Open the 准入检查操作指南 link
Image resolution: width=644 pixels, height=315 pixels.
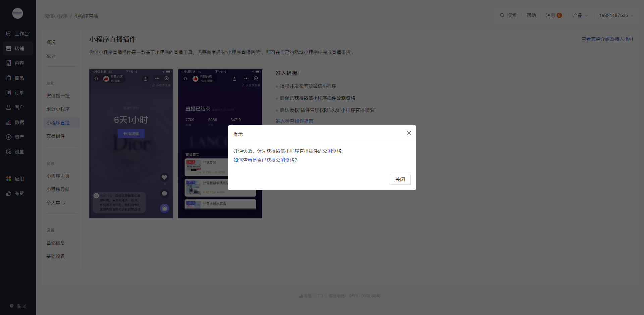294,121
